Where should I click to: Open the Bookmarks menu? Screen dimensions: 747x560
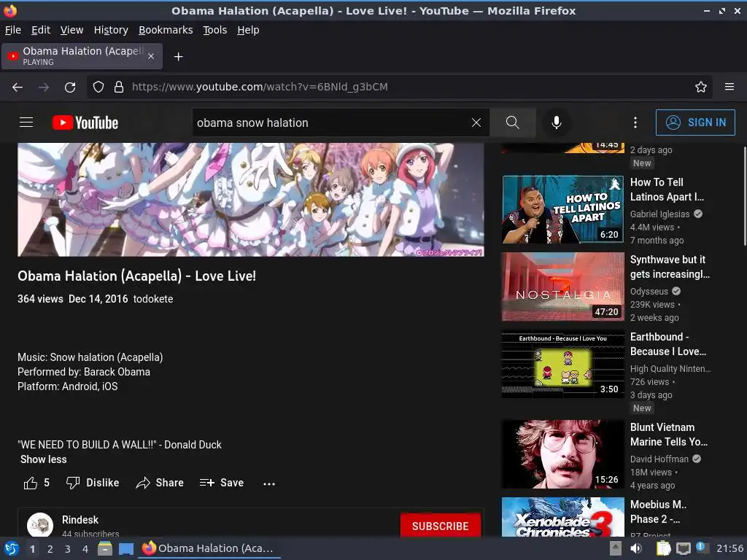(166, 30)
